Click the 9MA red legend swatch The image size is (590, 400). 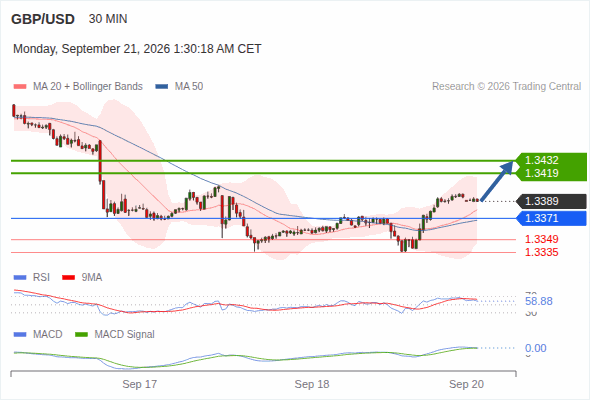[68, 278]
